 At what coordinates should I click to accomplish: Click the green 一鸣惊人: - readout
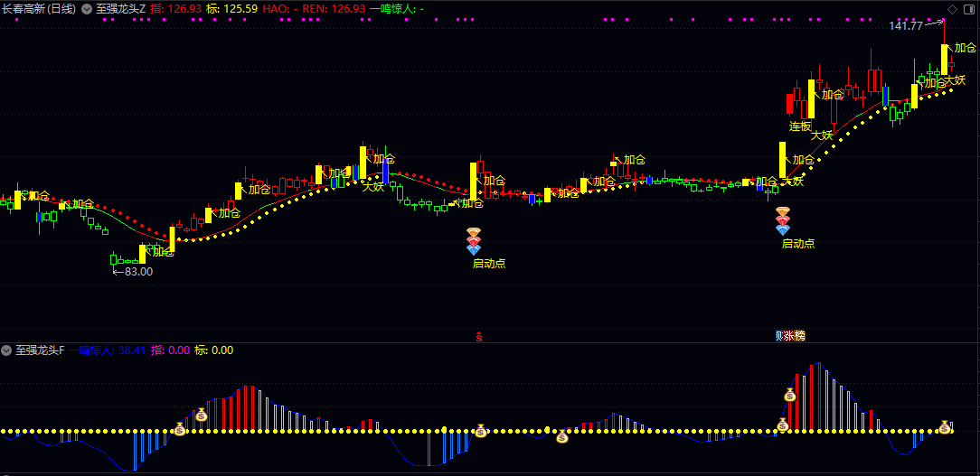(397, 9)
